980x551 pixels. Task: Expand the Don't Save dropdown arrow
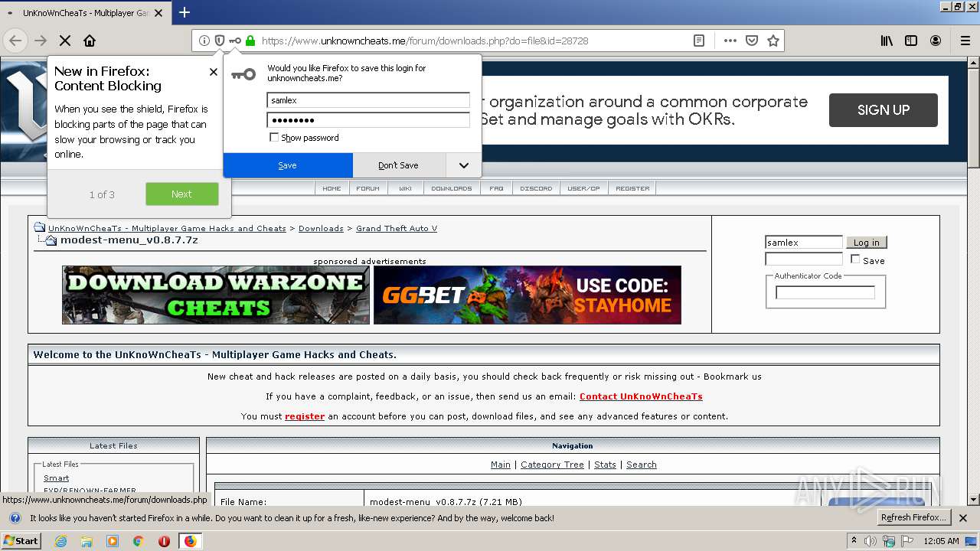463,165
